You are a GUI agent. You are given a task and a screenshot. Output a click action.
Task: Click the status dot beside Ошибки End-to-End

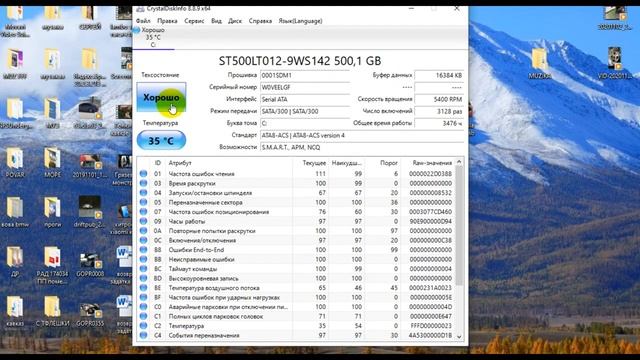[x=143, y=250]
